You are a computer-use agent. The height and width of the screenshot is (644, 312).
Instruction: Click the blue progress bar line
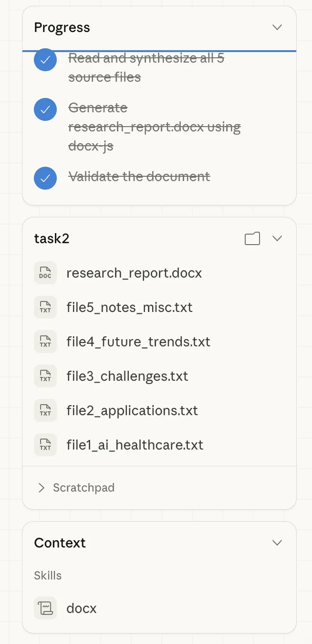tap(159, 51)
